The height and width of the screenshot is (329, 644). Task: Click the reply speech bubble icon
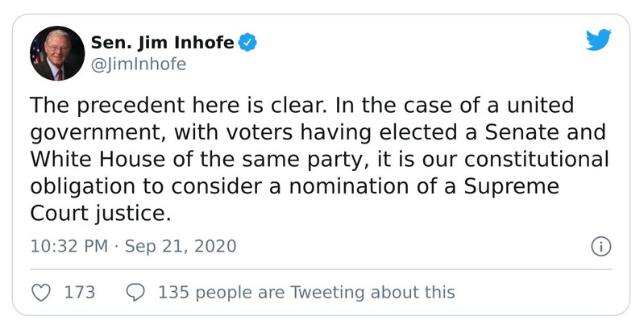click(137, 292)
